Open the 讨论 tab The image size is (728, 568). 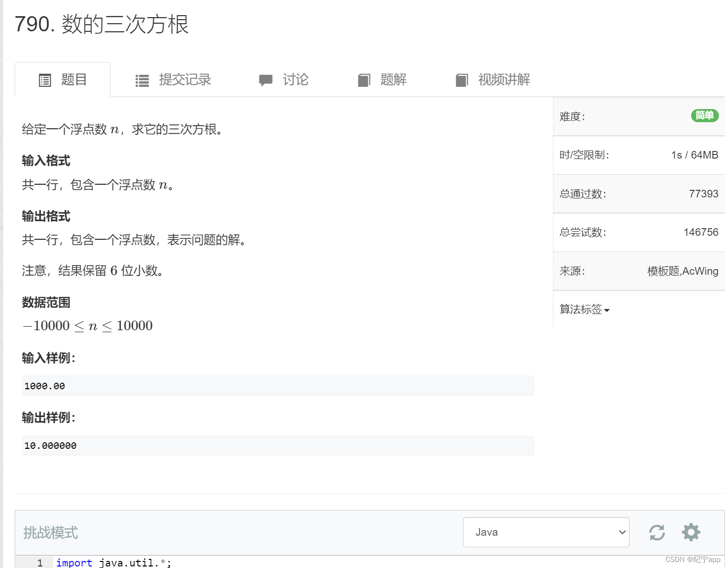tap(284, 80)
